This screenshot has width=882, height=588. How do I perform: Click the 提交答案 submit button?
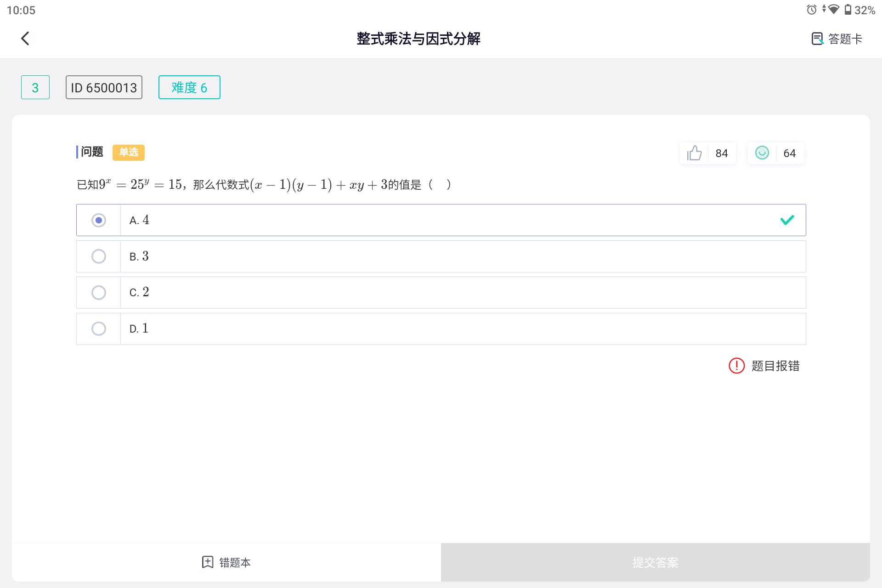point(655,562)
